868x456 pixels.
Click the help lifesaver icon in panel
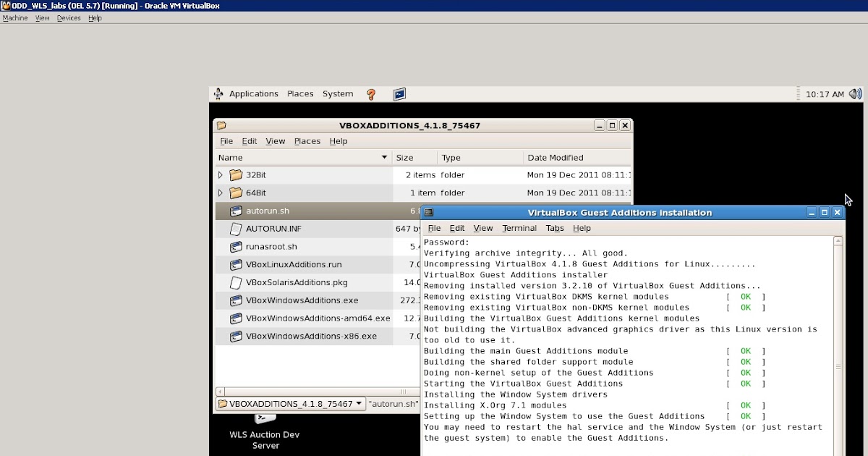coord(371,94)
